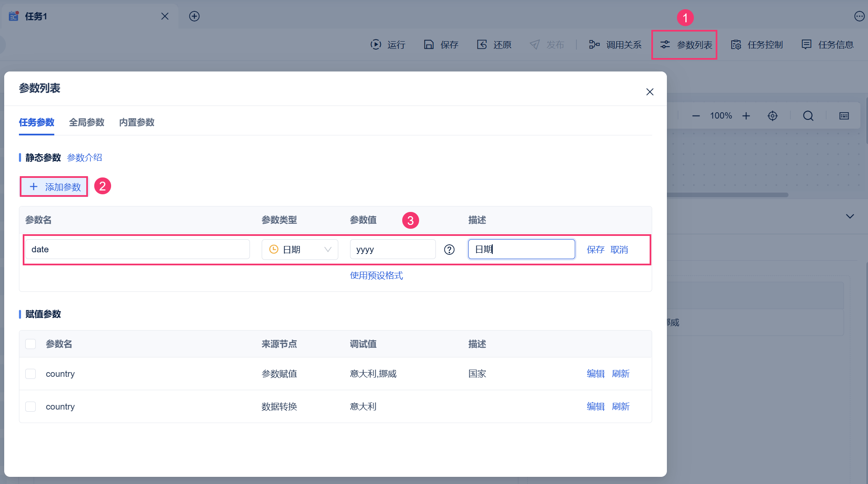
Task: Click the canvas locate/center target icon
Action: (x=772, y=116)
